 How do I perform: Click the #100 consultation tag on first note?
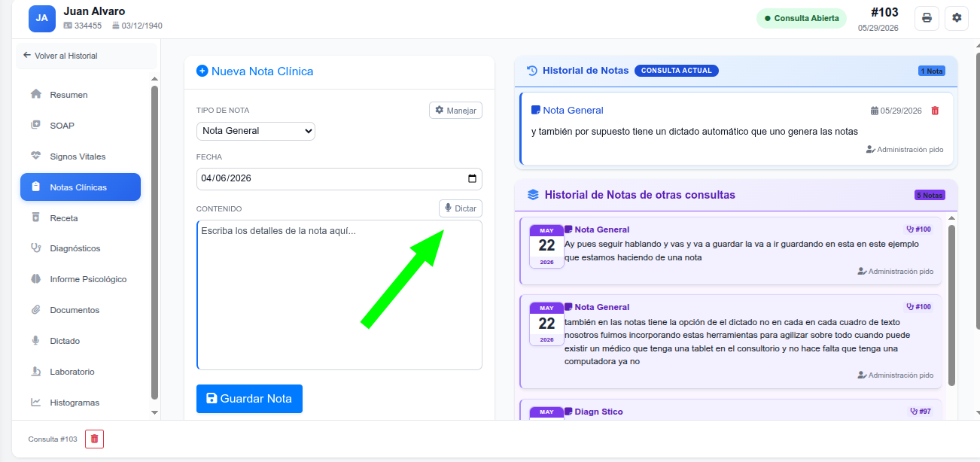coord(919,229)
